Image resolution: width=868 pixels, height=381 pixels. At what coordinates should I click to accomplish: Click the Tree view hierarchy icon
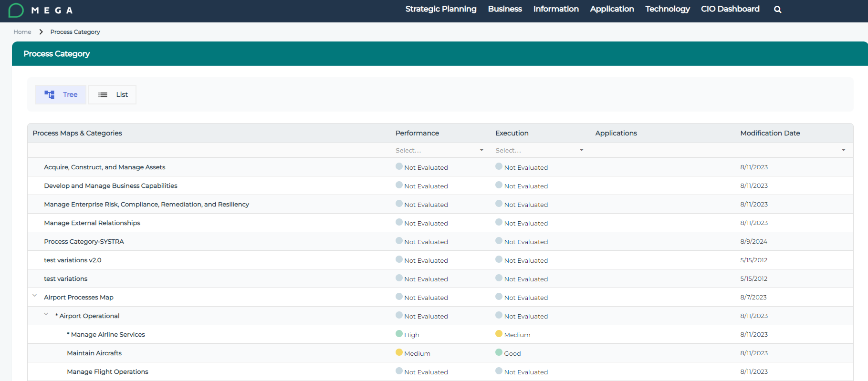coord(50,94)
